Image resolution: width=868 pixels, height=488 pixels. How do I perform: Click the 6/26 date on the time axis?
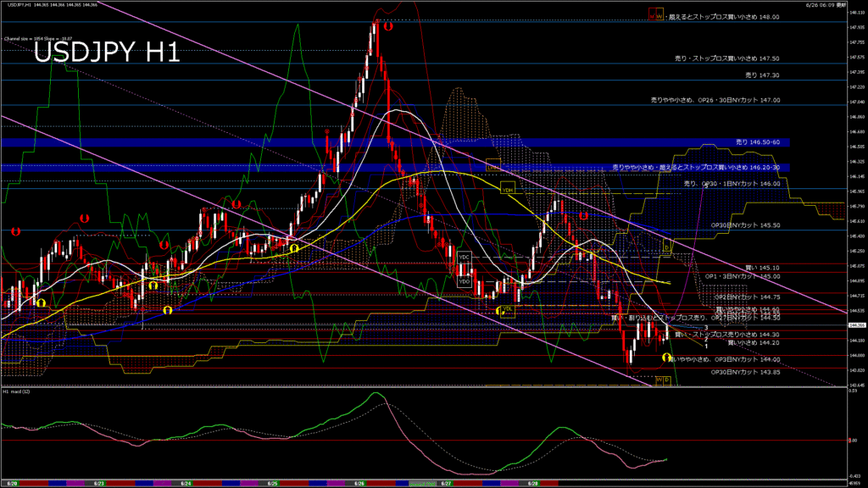click(x=359, y=484)
